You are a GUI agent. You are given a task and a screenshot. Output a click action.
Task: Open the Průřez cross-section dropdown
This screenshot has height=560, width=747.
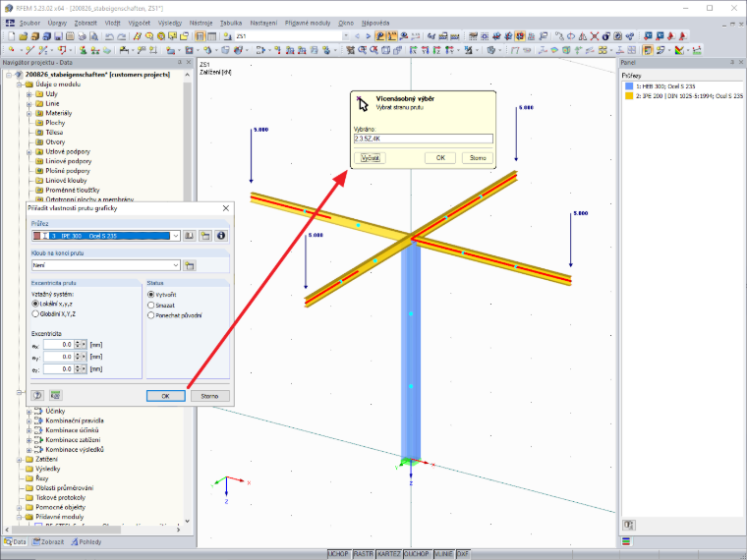pyautogui.click(x=175, y=236)
